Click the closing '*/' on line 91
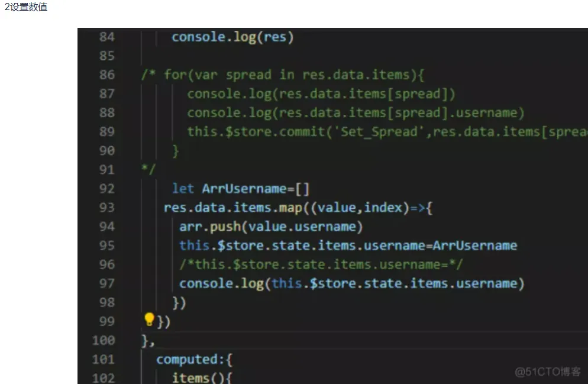This screenshot has width=588, height=384. 148,169
